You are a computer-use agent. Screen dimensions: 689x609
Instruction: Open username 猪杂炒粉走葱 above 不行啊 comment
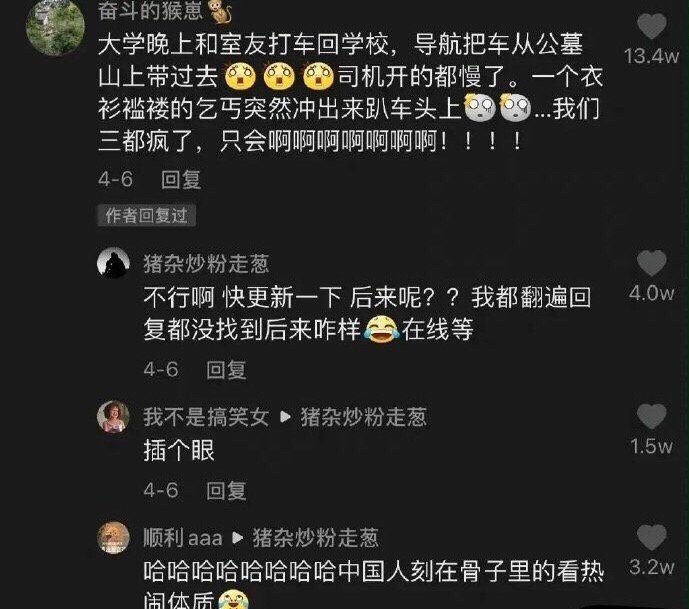click(206, 264)
